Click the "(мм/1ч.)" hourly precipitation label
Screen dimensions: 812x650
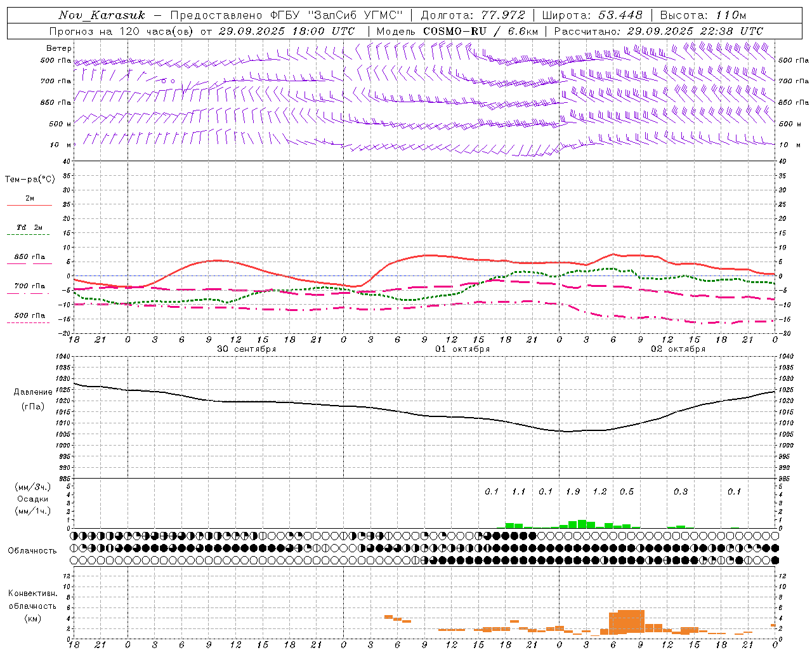[33, 511]
